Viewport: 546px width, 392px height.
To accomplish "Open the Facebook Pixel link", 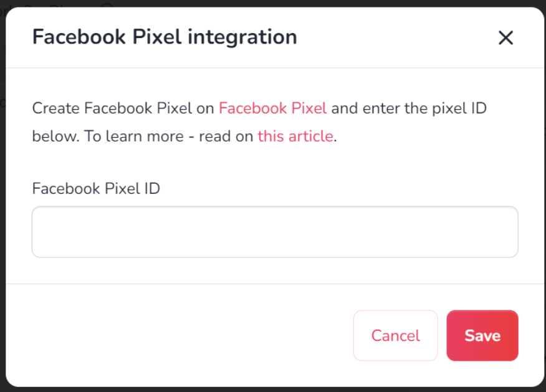I will click(272, 108).
